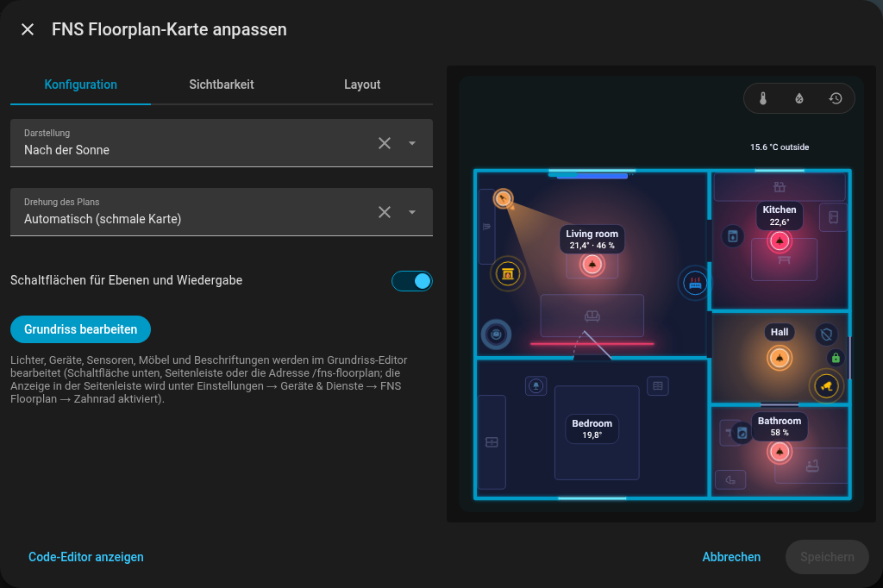This screenshot has height=588, width=883.
Task: Close the FNS Floorplan card dialog
Action: 28,29
